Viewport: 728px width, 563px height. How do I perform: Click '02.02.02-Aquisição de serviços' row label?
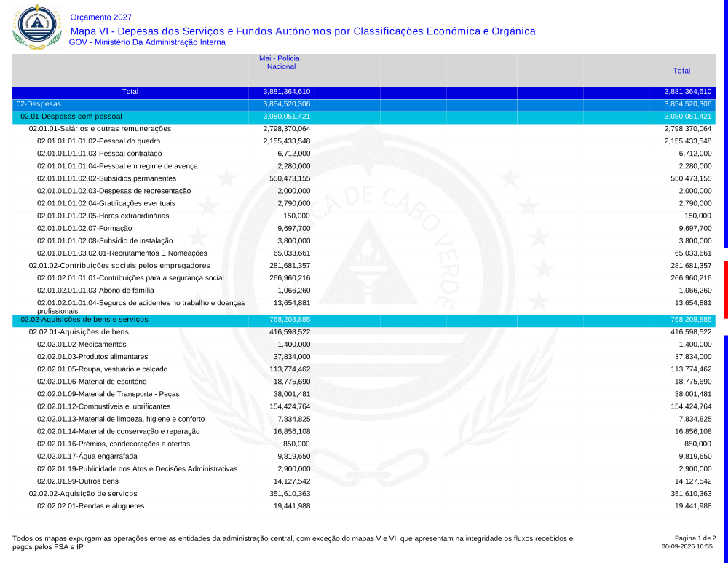(83, 494)
